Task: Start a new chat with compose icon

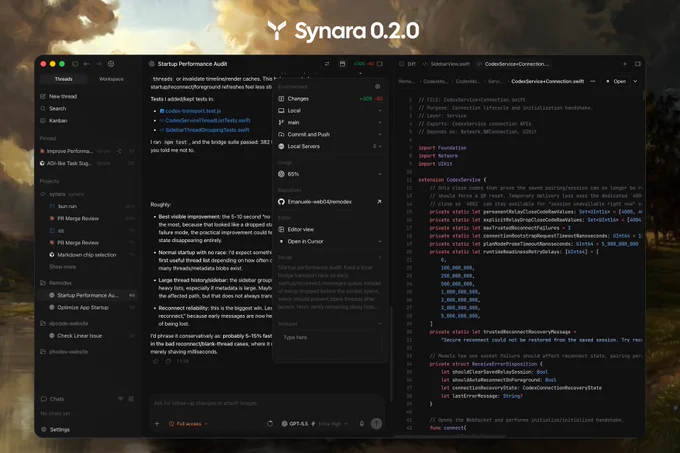Action: pyautogui.click(x=131, y=398)
